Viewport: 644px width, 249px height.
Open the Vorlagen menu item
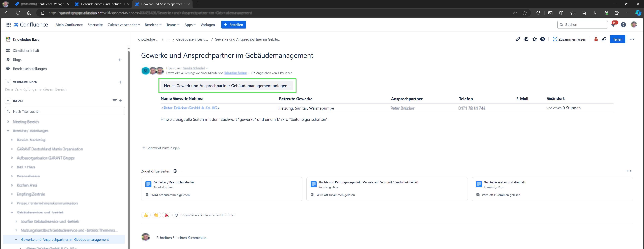[x=208, y=25]
